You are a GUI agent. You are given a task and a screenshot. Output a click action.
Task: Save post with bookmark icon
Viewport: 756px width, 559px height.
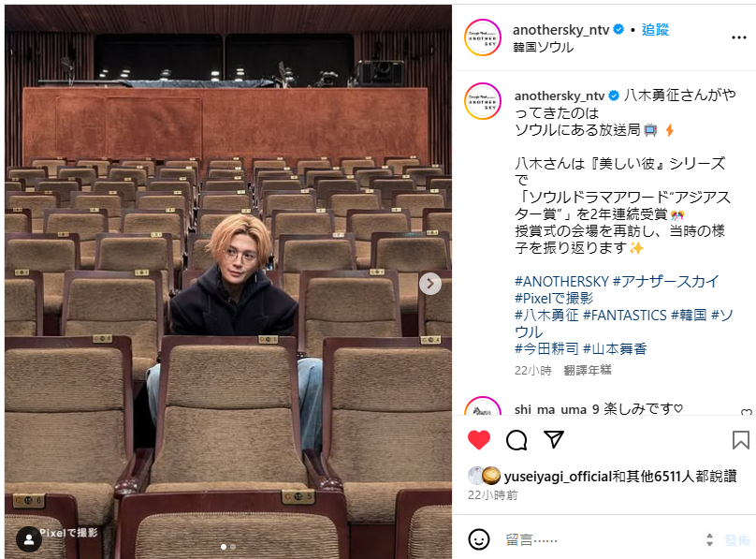pyautogui.click(x=741, y=440)
